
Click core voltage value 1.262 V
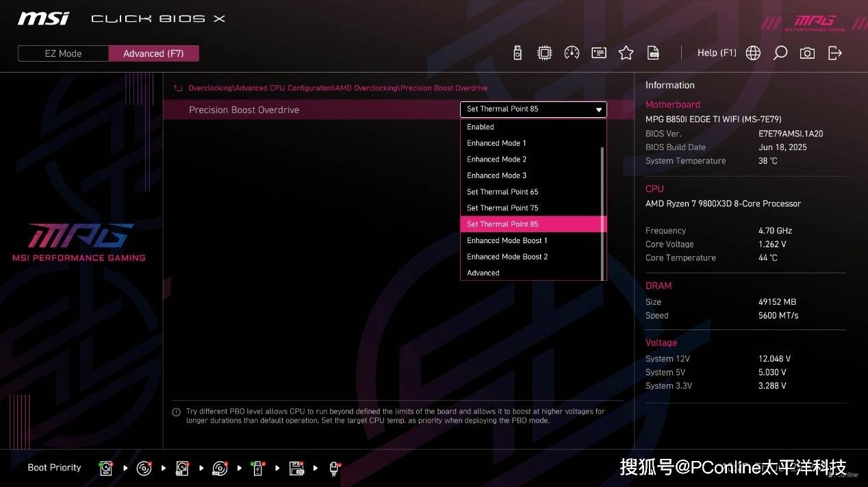point(772,245)
